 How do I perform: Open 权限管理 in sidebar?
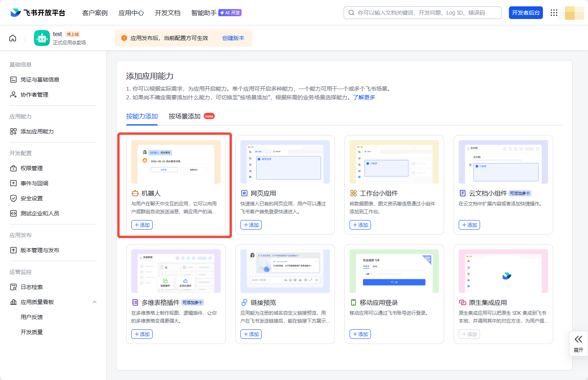click(32, 168)
